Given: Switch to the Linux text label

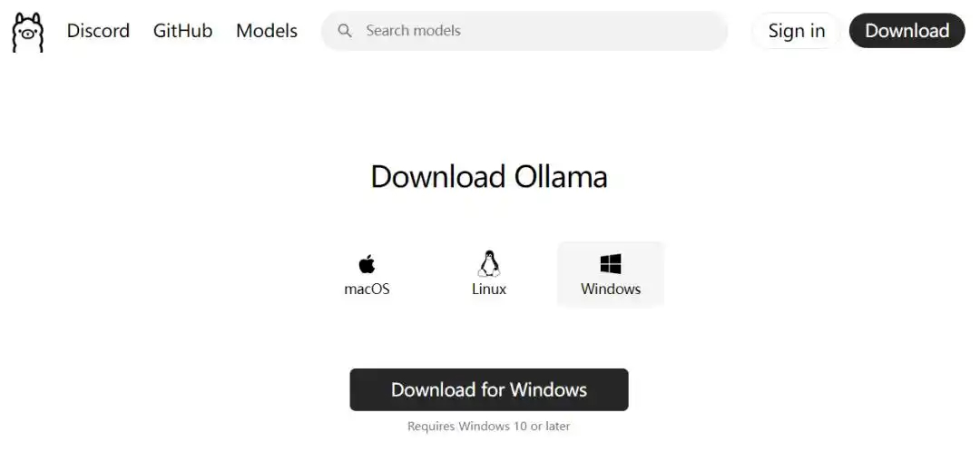Looking at the screenshot, I should click(x=489, y=290).
